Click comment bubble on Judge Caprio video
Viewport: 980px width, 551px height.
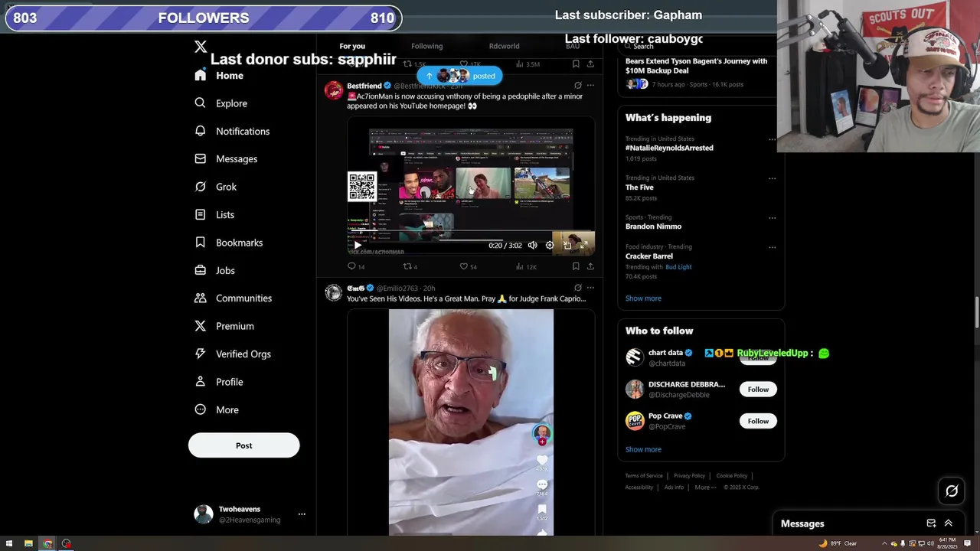click(542, 484)
